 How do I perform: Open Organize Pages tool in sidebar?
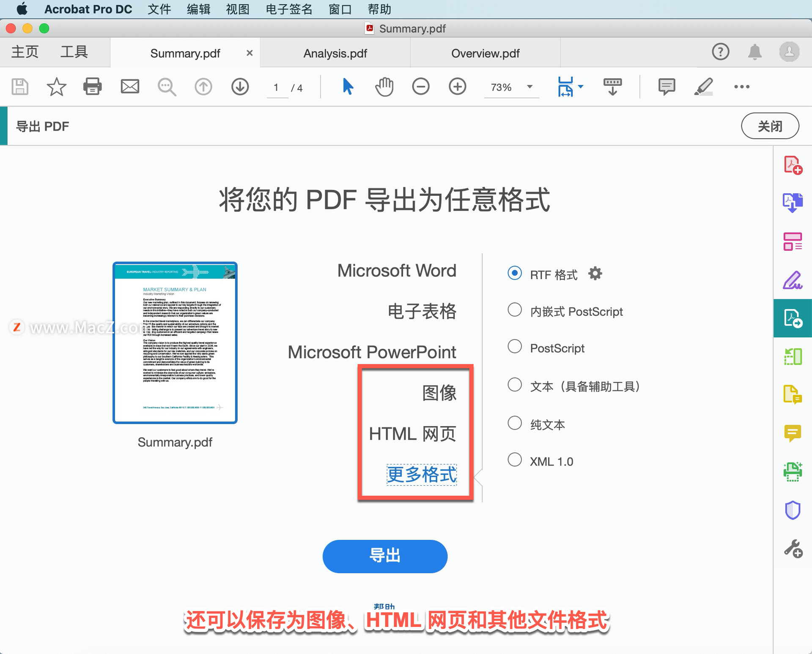(793, 241)
